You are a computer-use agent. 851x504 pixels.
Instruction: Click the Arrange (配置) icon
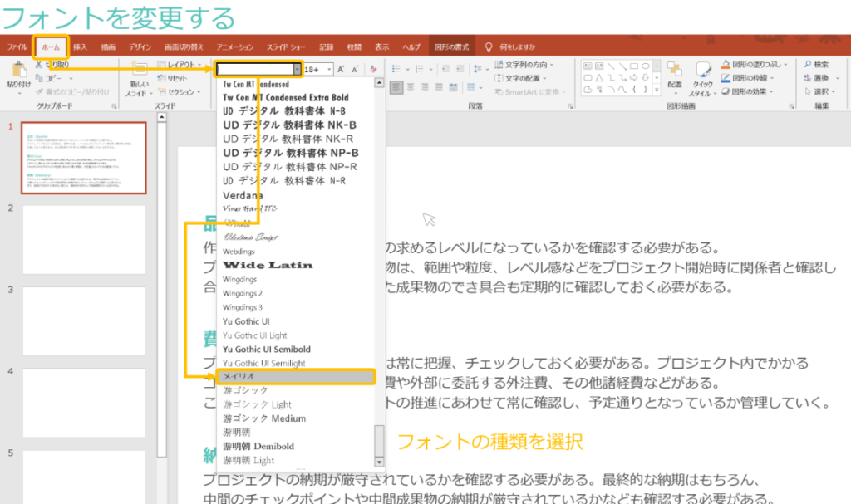pyautogui.click(x=674, y=76)
